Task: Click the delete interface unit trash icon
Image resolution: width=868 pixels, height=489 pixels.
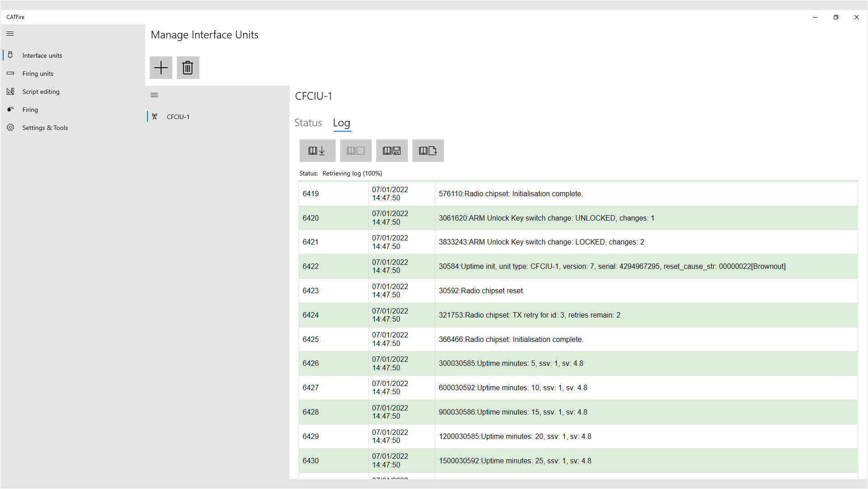Action: 188,68
